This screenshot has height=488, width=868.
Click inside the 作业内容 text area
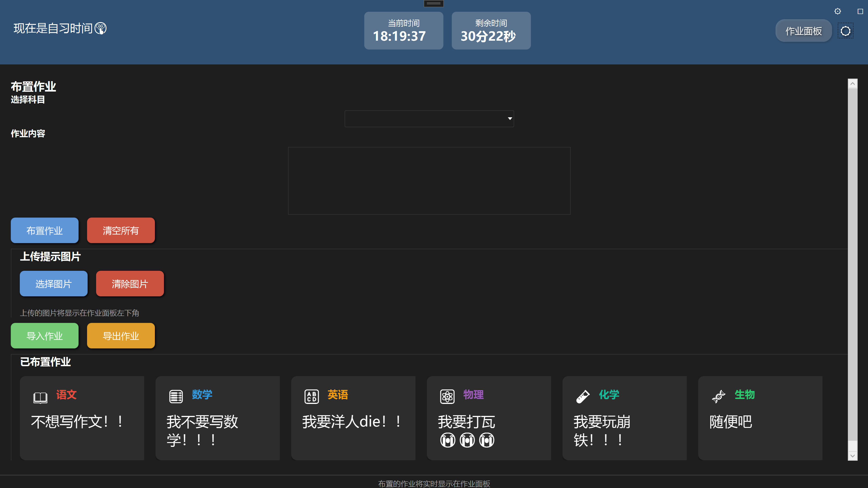[x=429, y=181]
